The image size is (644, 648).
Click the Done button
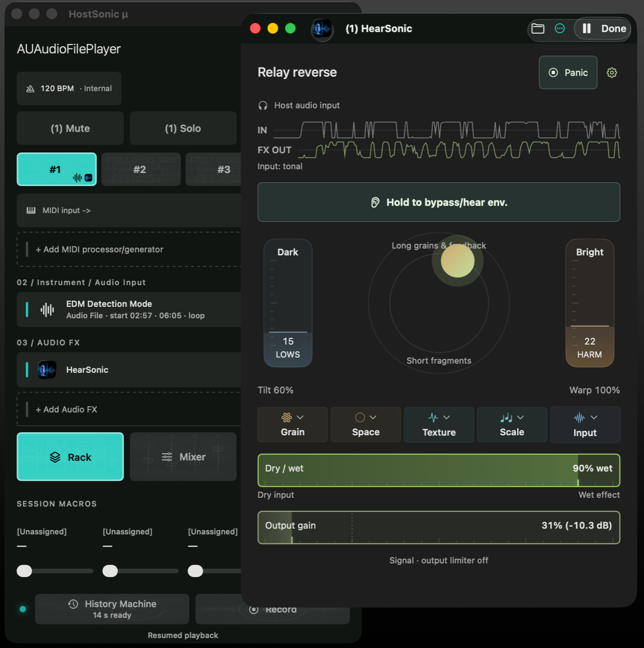613,29
